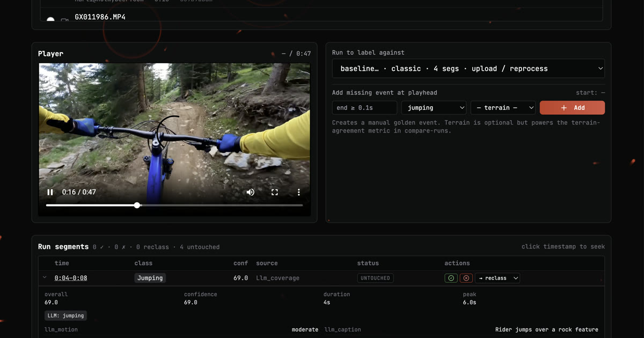Open the reclass dropdown for the segment

pos(497,278)
